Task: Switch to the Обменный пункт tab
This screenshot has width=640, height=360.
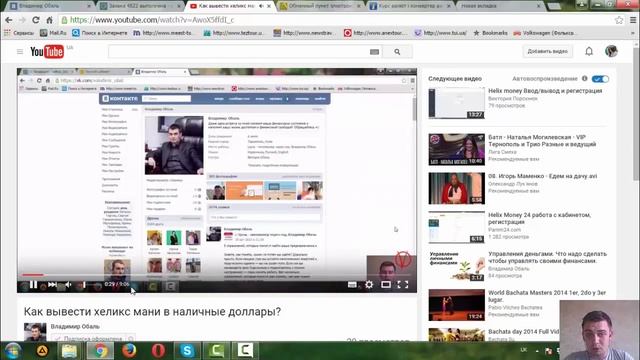Action: [319, 6]
